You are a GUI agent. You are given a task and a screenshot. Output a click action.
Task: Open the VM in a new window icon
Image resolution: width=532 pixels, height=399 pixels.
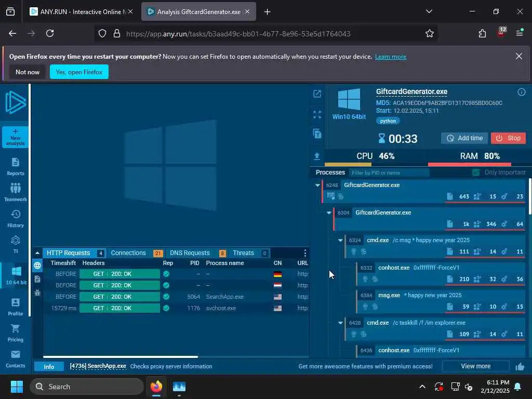pyautogui.click(x=317, y=94)
